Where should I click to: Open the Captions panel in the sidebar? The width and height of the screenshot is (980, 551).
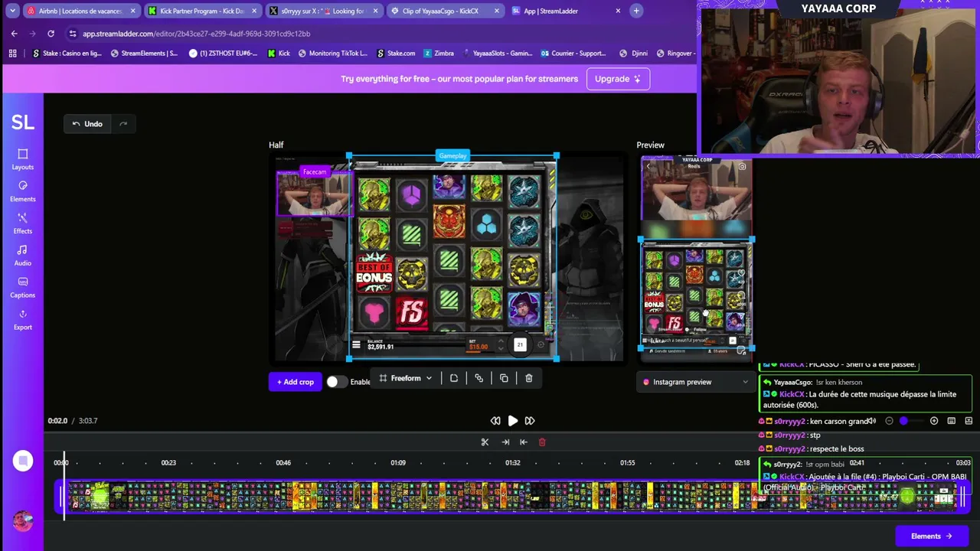(x=22, y=288)
